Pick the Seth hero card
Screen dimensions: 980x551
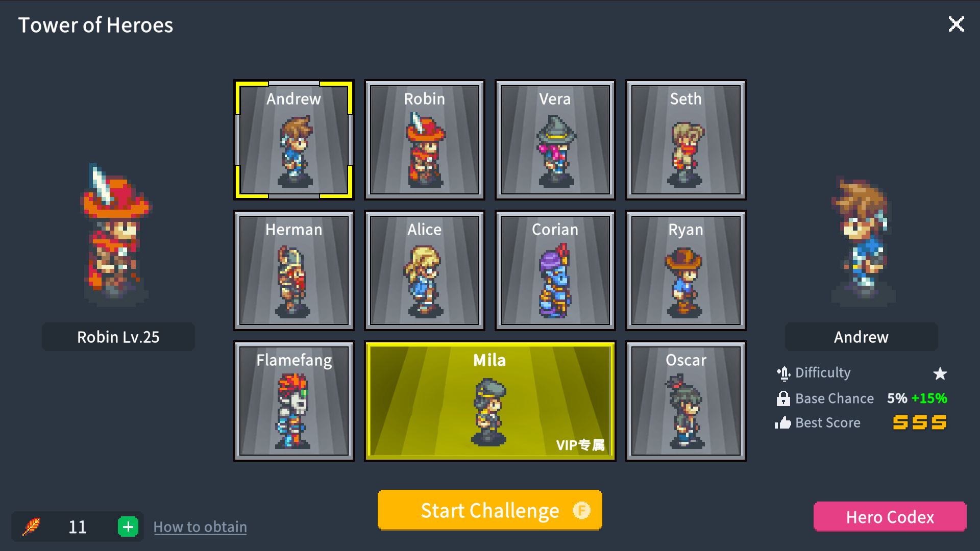tap(686, 140)
